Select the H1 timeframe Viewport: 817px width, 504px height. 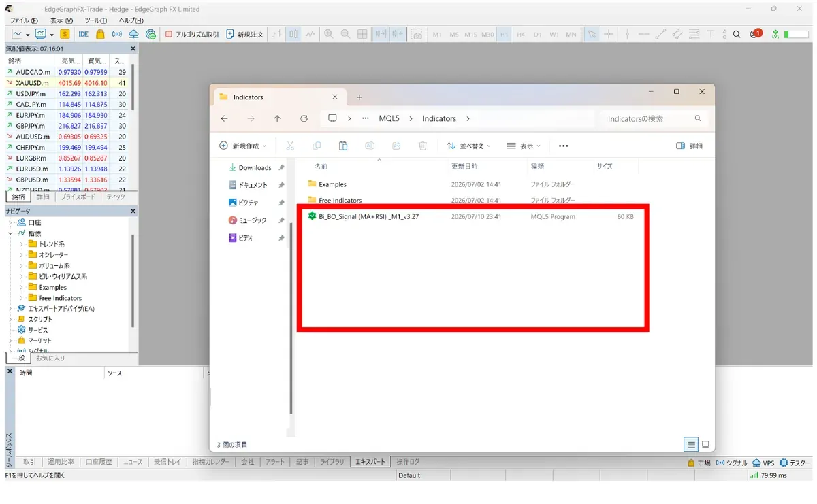(x=504, y=34)
